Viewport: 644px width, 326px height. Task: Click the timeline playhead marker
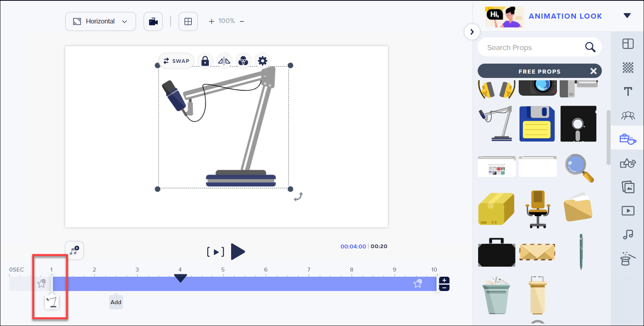tap(180, 278)
